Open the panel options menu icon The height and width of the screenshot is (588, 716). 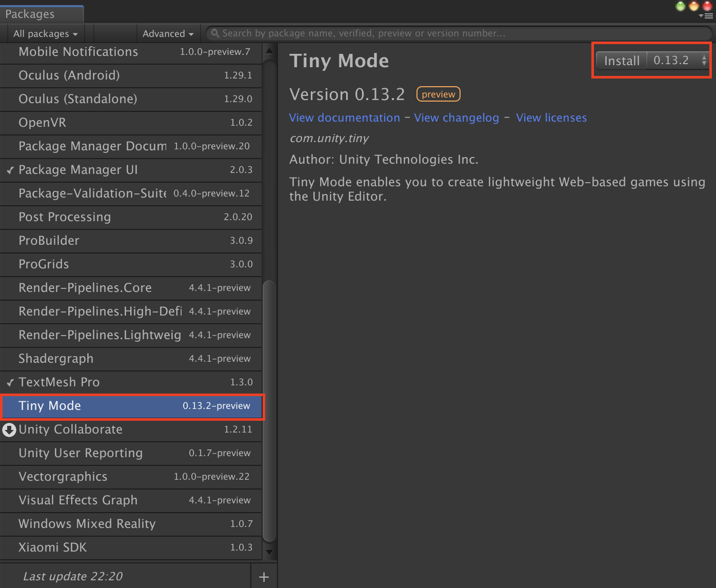(706, 16)
